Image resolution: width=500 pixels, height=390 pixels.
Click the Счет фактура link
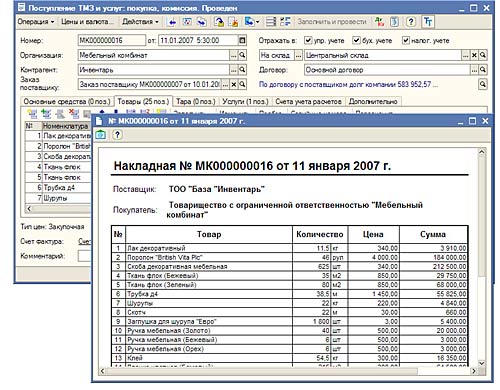click(x=85, y=241)
